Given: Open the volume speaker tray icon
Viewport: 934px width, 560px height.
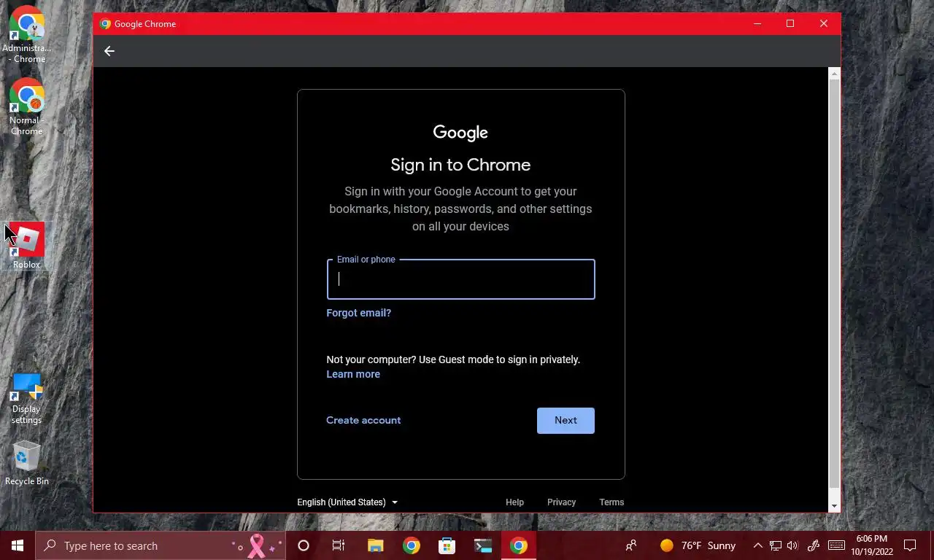Looking at the screenshot, I should [793, 545].
